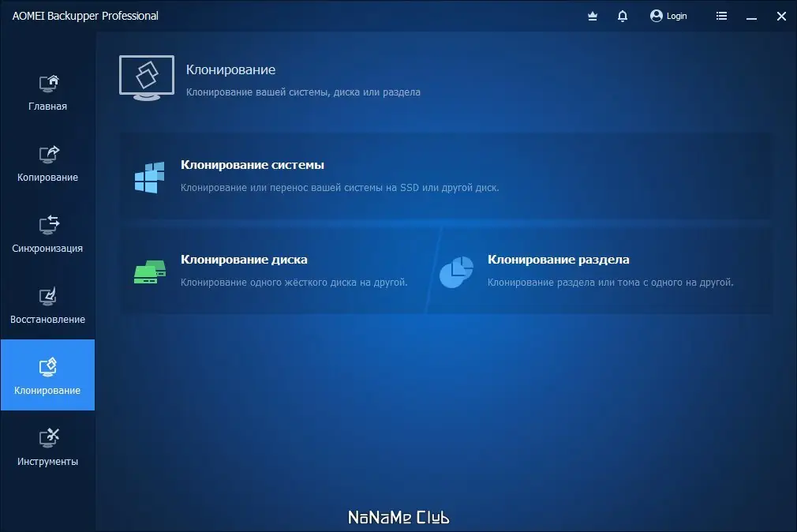The image size is (797, 532).
Task: Click the partition clone pie chart icon
Action: (x=456, y=271)
